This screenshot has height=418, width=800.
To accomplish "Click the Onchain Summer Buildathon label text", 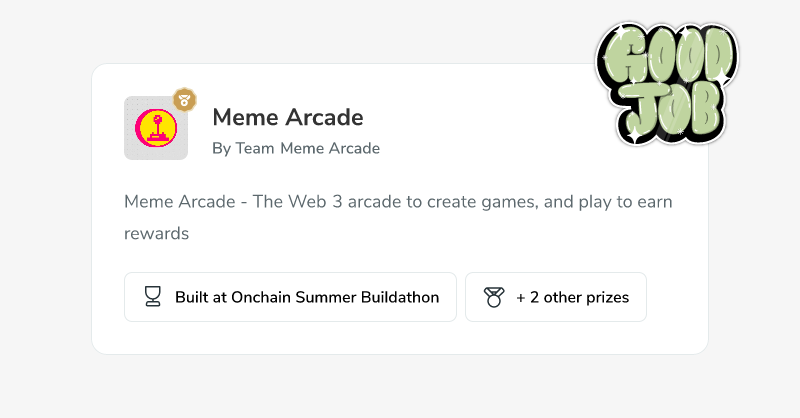I will pos(335,297).
